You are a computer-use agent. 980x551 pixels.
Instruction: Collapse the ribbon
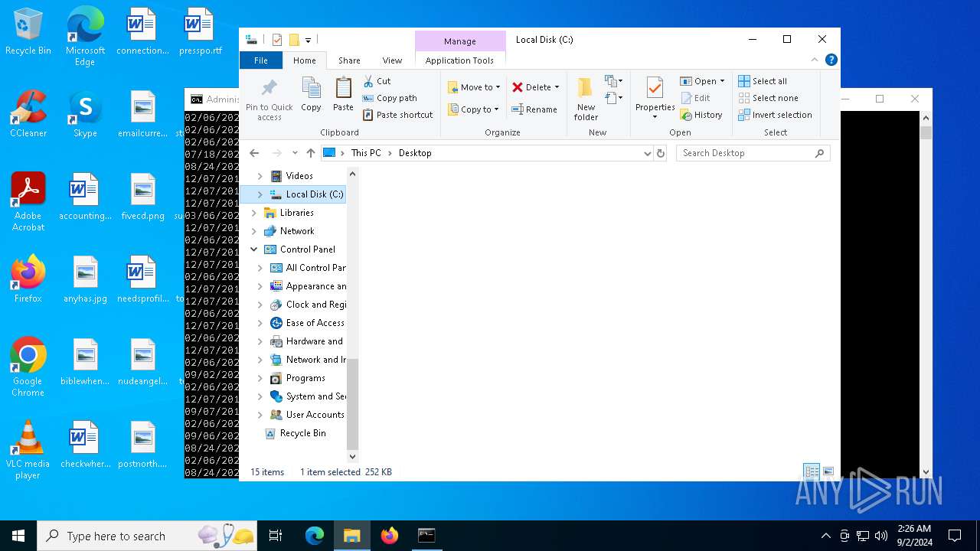[815, 60]
